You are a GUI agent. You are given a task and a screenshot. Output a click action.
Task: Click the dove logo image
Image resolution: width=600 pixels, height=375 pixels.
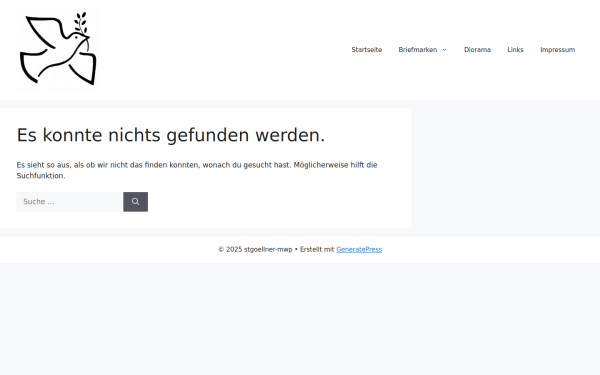(58, 50)
